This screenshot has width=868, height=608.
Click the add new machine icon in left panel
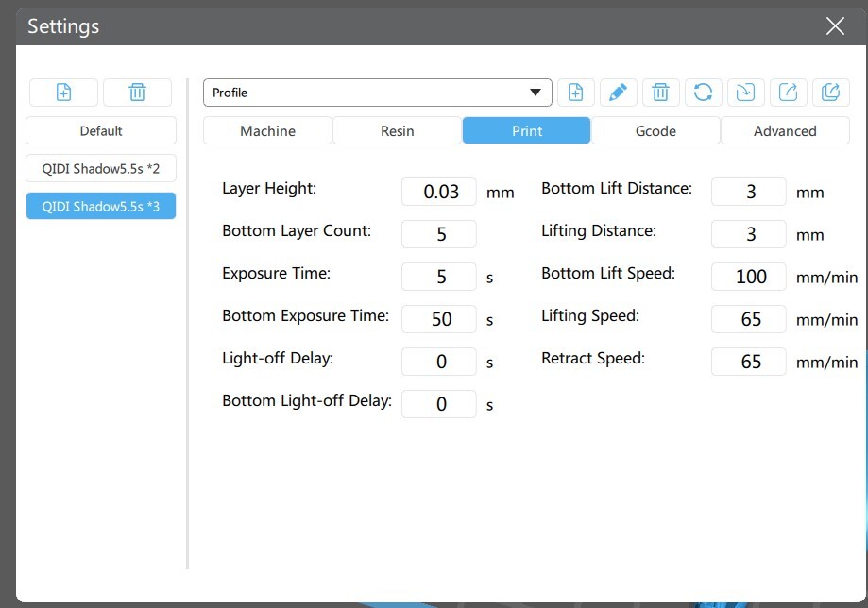coord(63,92)
